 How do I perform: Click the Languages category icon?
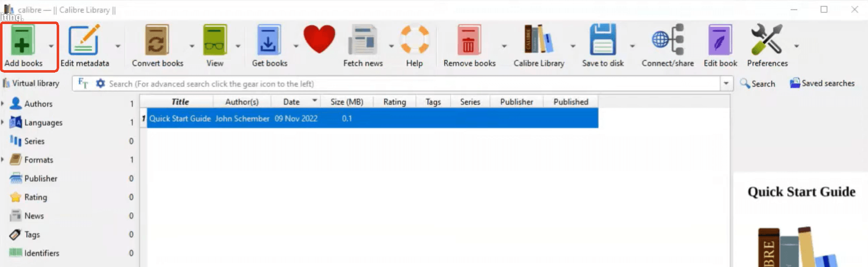(x=16, y=122)
